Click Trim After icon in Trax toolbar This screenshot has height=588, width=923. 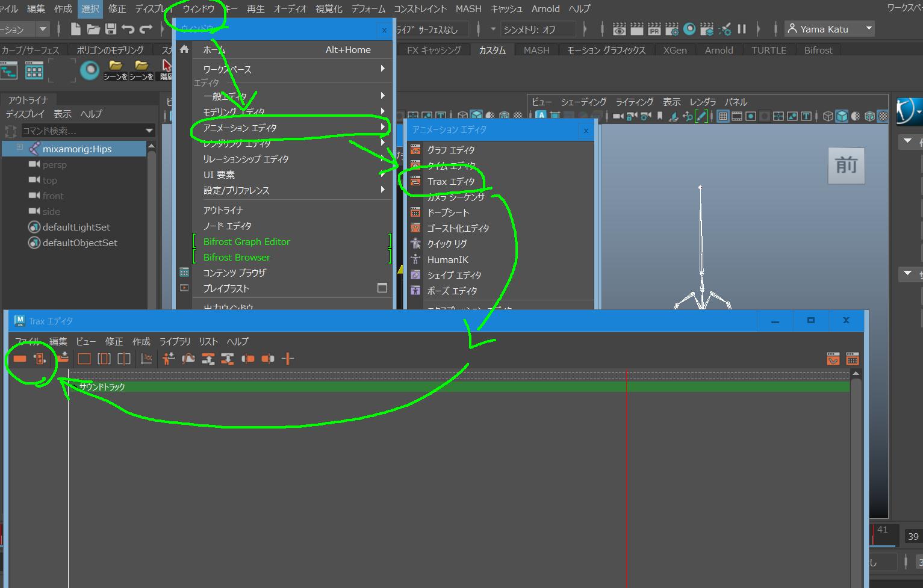tap(268, 359)
